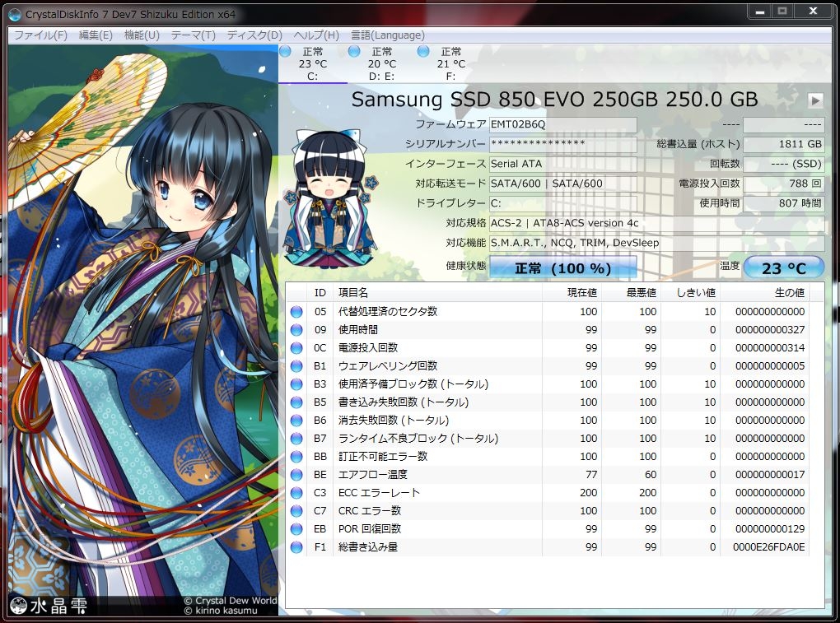Select the D: E: drive tab
This screenshot has height=623, width=840.
(x=381, y=64)
